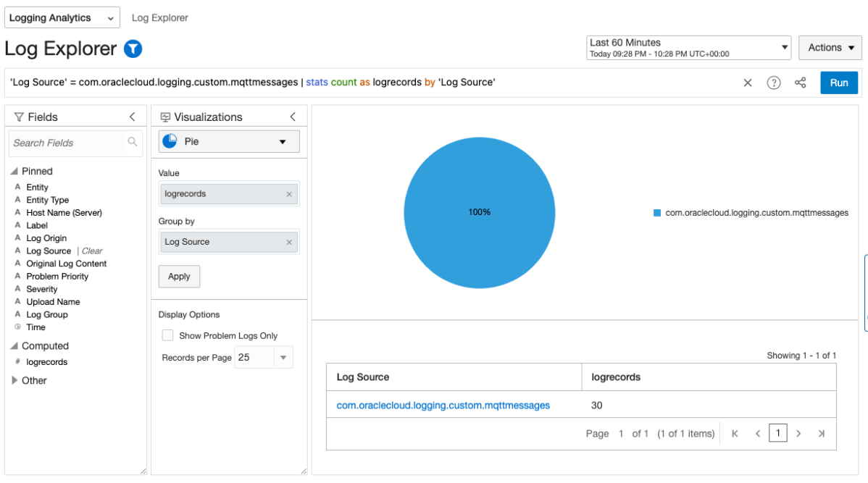Image resolution: width=868 pixels, height=483 pixels.
Task: Click the number icon beside logrecords field
Action: click(x=17, y=361)
